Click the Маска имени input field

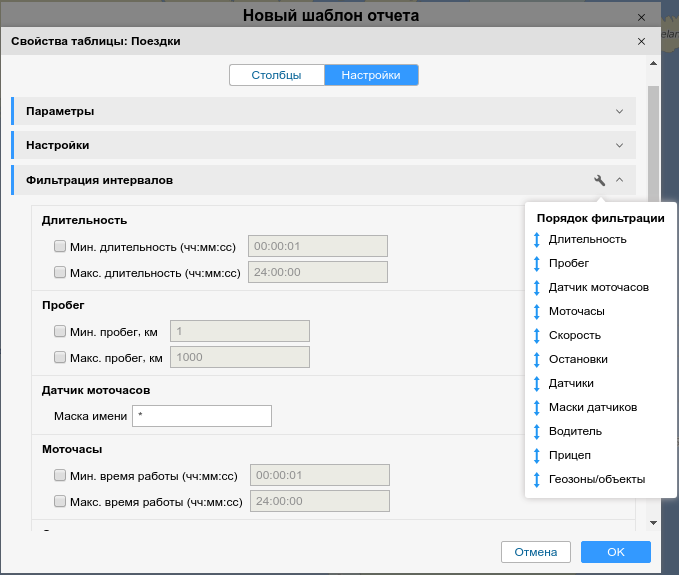point(202,416)
